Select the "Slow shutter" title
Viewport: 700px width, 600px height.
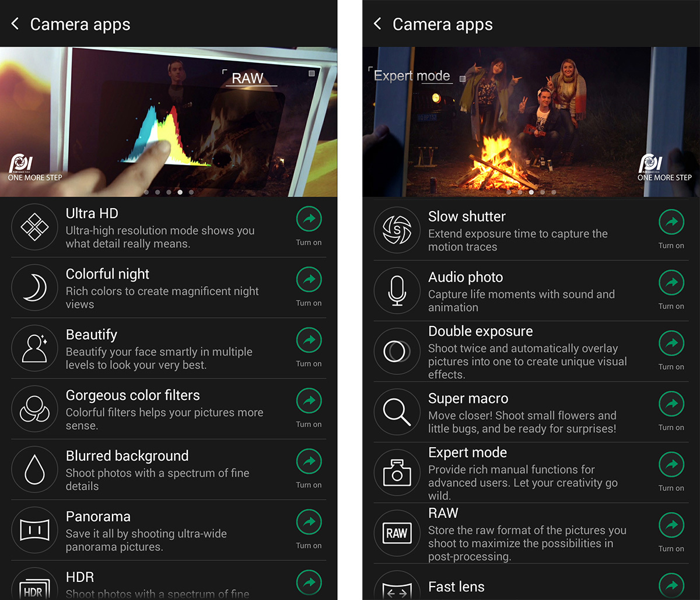tap(467, 216)
